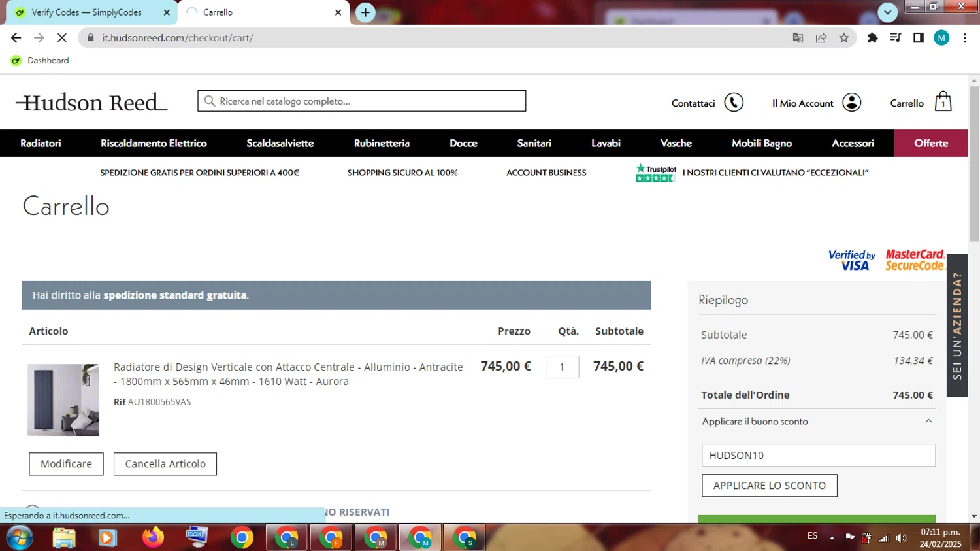Click the Modificare button
The image size is (980, 551).
point(66,464)
